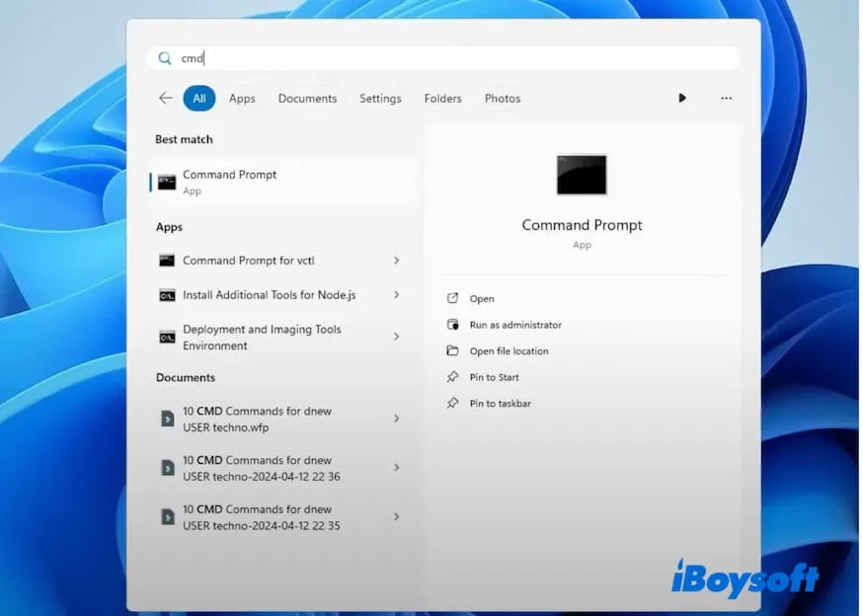This screenshot has height=616, width=863.
Task: Open the three-dots more options menu
Action: pyautogui.click(x=726, y=99)
